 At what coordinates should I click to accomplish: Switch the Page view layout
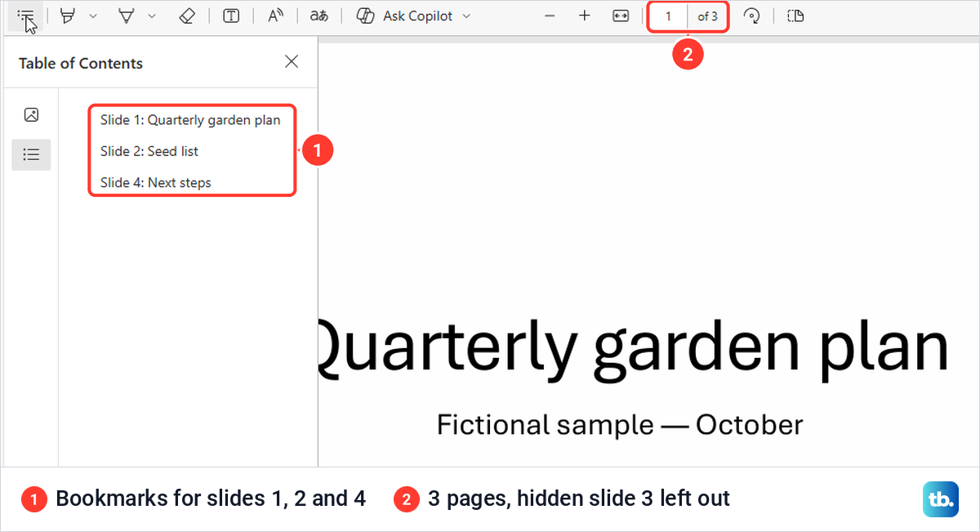point(796,16)
